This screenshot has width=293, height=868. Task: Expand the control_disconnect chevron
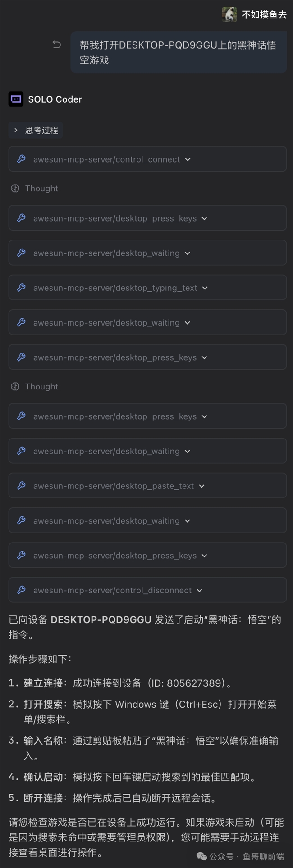200,591
